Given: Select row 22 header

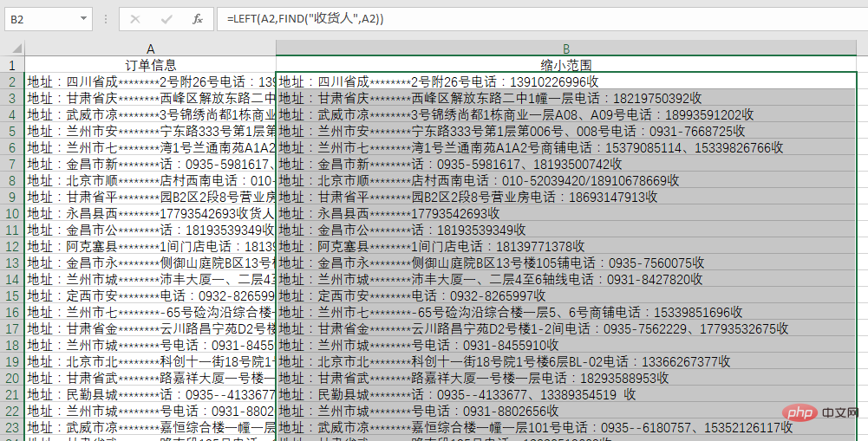Looking at the screenshot, I should click(12, 411).
